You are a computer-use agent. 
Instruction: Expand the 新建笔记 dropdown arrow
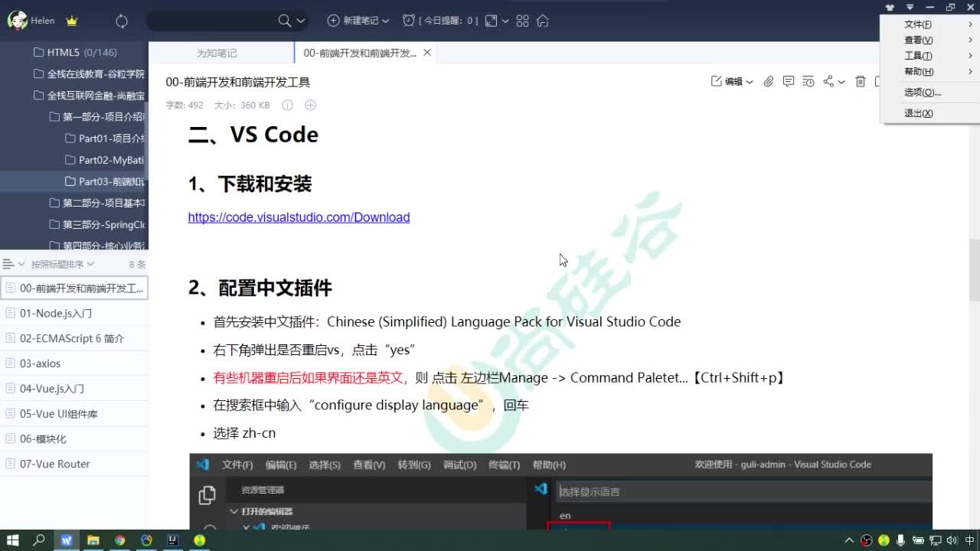385,21
